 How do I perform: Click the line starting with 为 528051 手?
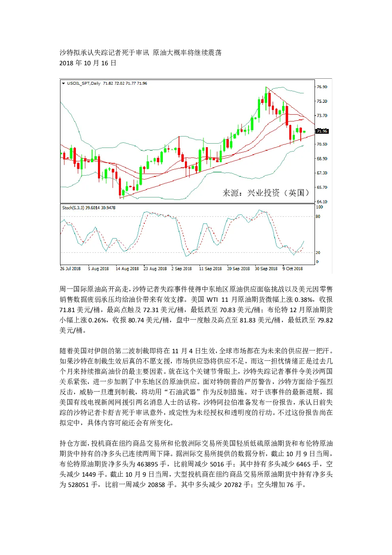tap(183, 485)
